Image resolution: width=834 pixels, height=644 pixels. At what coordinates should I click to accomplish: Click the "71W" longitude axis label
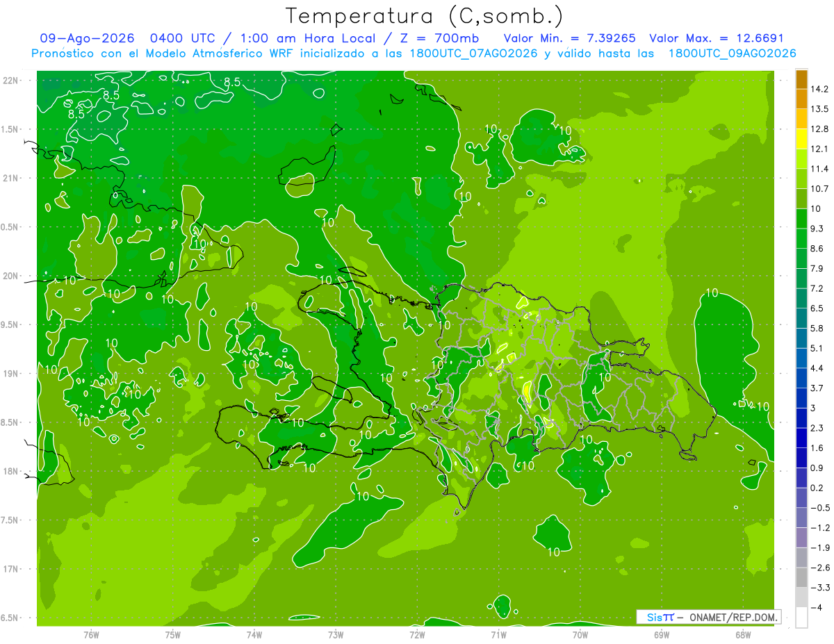(499, 635)
